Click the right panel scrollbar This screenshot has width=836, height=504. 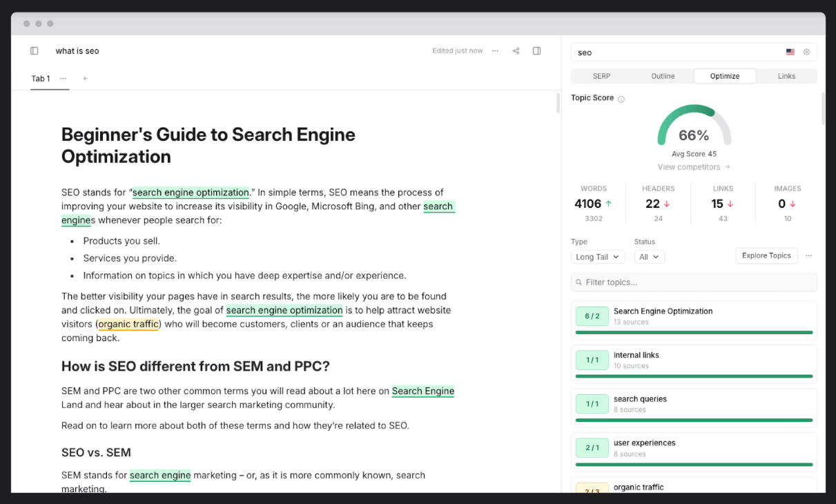(823, 108)
